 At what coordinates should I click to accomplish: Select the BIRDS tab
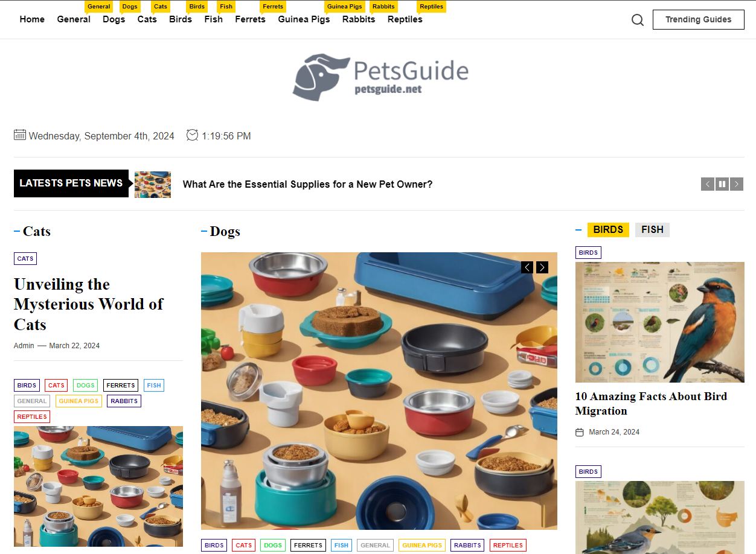(608, 230)
